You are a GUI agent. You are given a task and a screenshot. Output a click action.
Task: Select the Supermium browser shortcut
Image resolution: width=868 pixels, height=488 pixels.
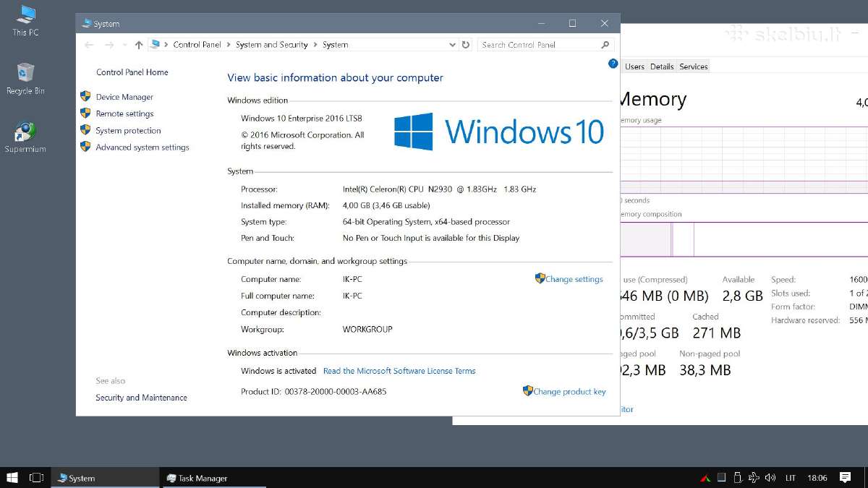point(25,137)
